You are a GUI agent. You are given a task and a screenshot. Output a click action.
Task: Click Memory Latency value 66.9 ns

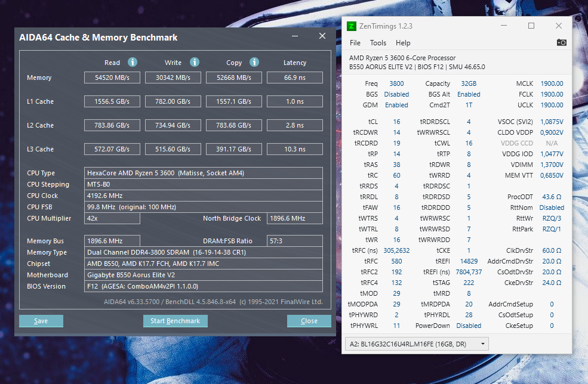(295, 78)
